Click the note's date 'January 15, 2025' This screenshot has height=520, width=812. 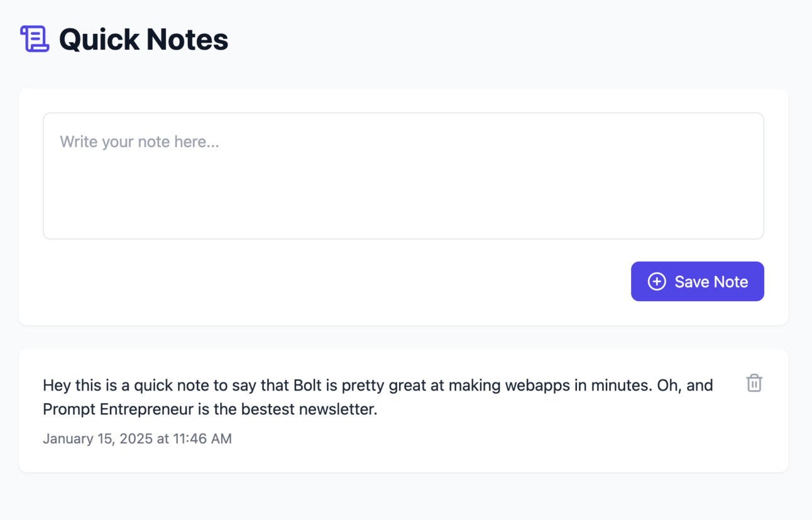[x=97, y=439]
